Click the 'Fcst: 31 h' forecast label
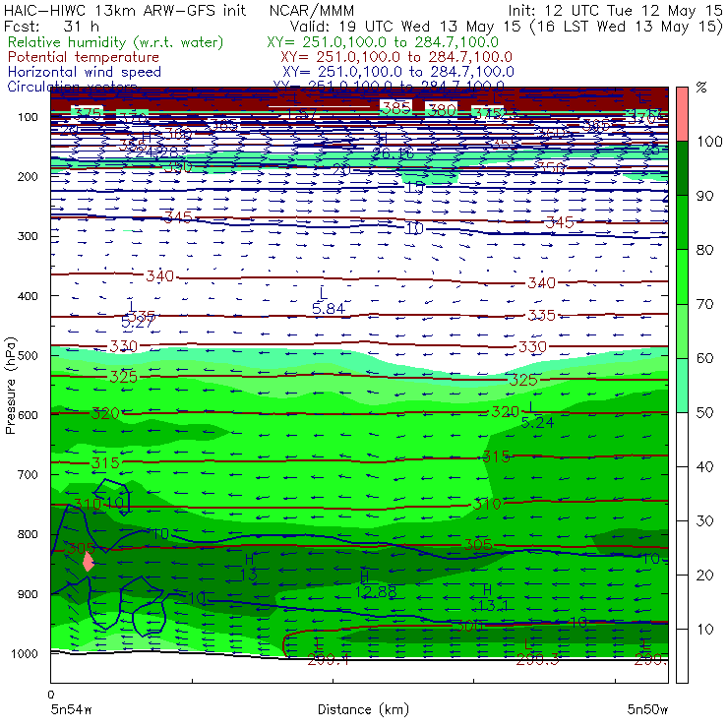728x728 pixels. [x=51, y=27]
